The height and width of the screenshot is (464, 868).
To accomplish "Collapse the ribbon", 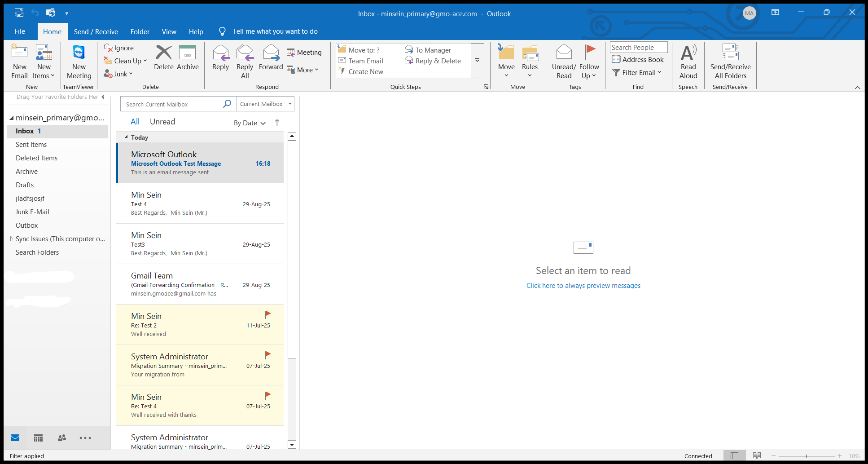I will pos(857,87).
